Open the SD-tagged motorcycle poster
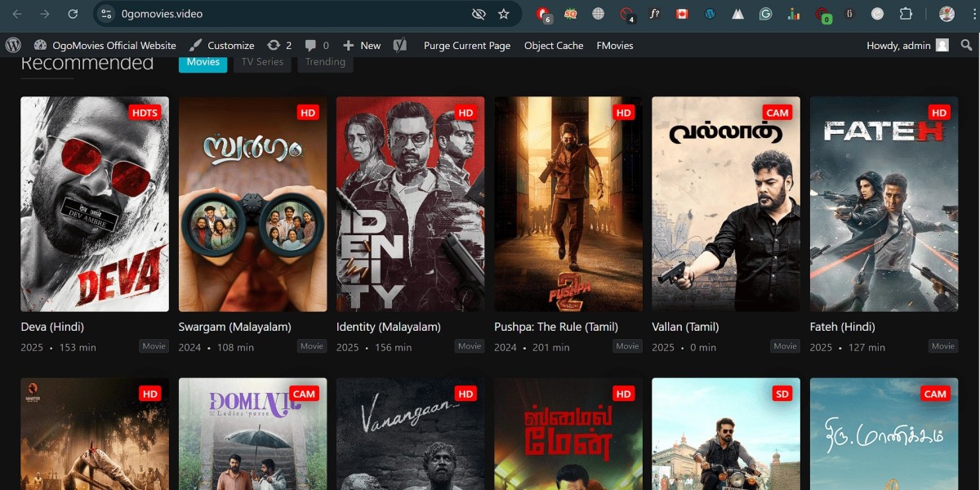 tap(726, 434)
